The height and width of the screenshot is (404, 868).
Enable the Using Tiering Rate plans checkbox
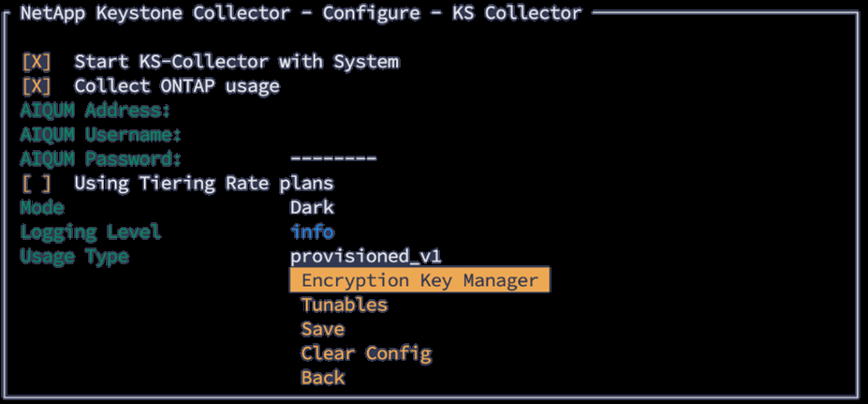pyautogui.click(x=37, y=183)
